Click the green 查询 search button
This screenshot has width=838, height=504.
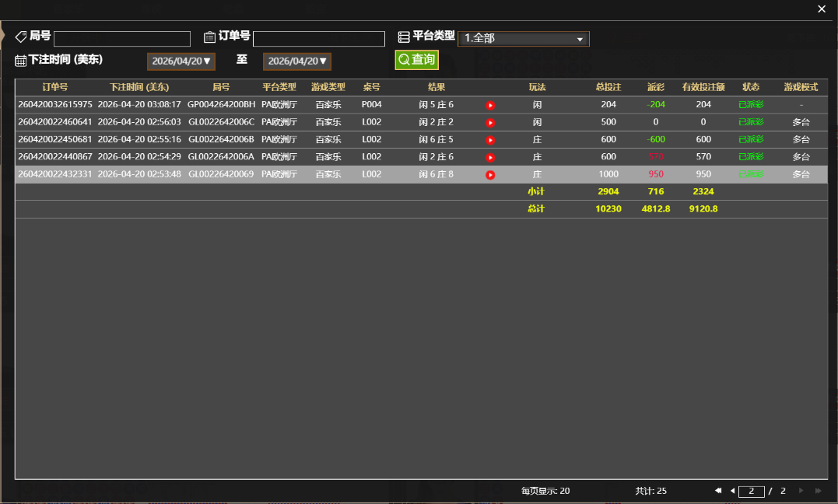tap(416, 60)
